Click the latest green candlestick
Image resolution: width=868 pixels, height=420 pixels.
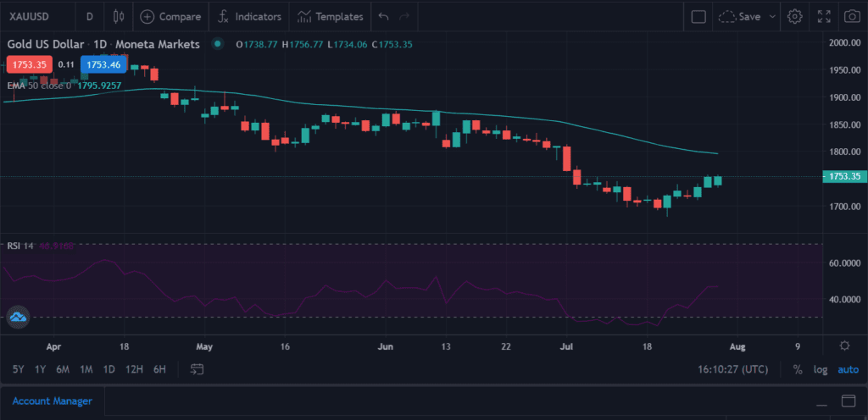717,180
